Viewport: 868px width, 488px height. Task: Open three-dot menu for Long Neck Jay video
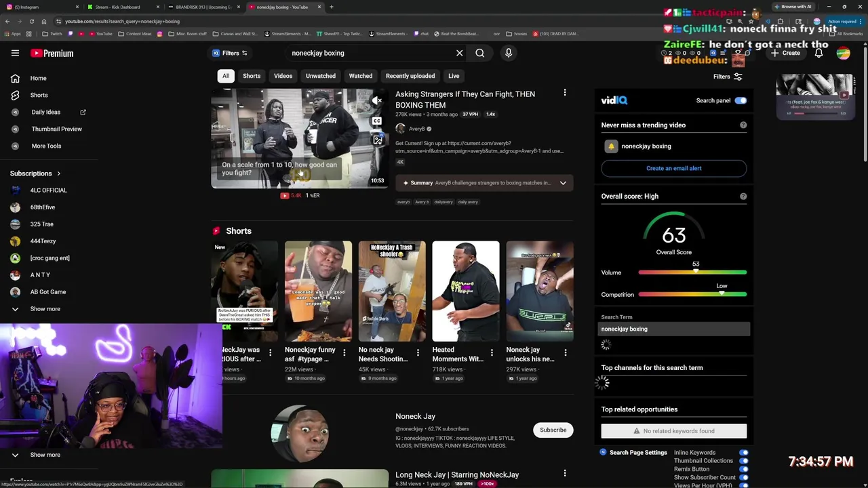565,473
